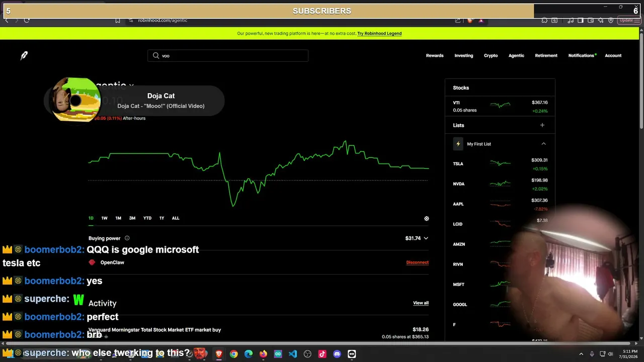Click the search field containing voo
This screenshot has height=362, width=644.
tap(228, 55)
